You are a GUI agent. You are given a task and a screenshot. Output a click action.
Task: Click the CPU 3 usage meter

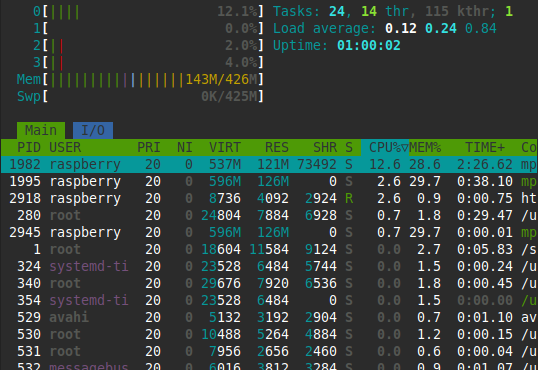148,62
